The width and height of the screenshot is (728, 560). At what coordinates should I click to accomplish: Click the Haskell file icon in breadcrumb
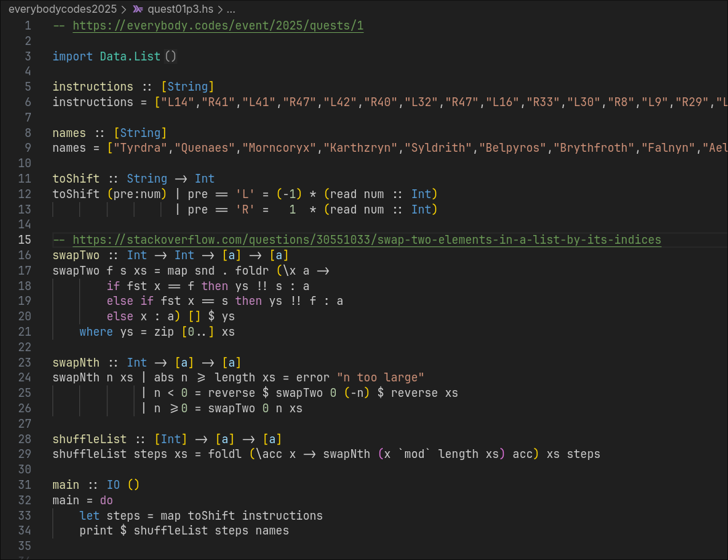(138, 9)
